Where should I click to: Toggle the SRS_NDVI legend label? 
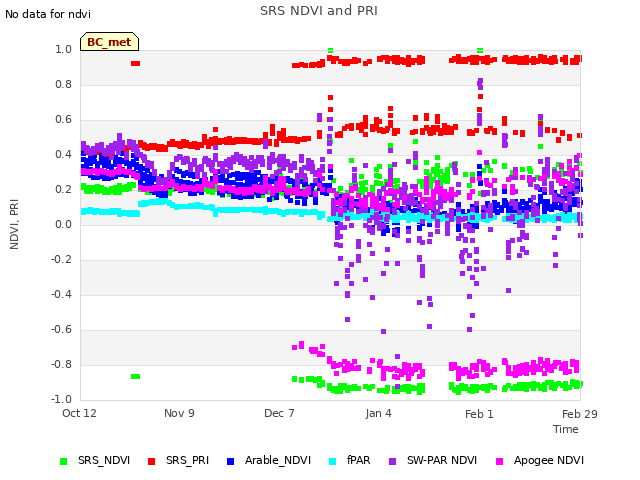104,460
